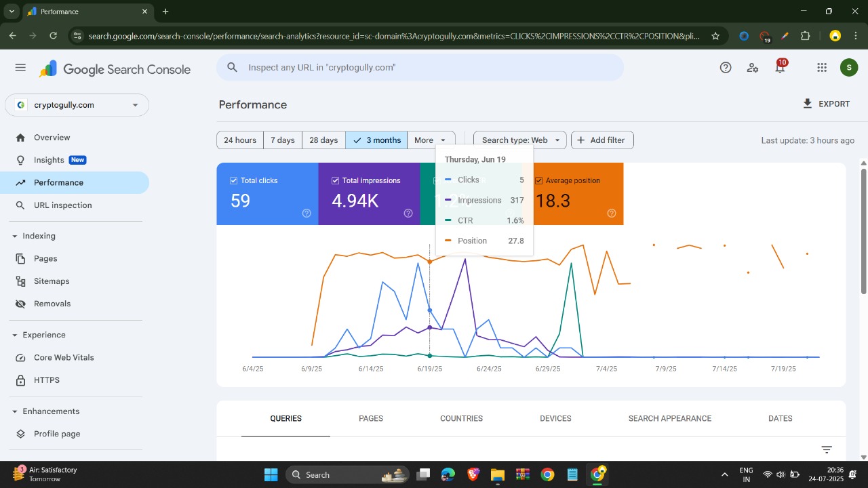
Task: Open Task View on taskbar
Action: [x=423, y=474]
